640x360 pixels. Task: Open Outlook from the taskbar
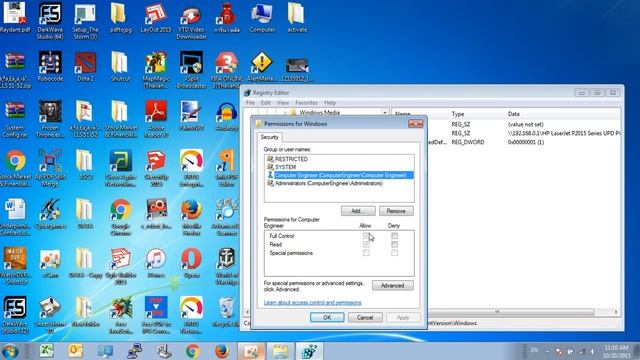[76, 351]
